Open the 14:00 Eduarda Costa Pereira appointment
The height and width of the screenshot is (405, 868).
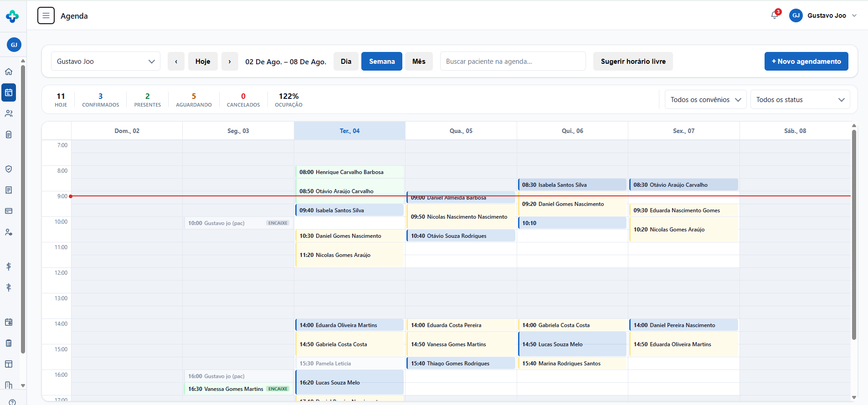tap(461, 325)
